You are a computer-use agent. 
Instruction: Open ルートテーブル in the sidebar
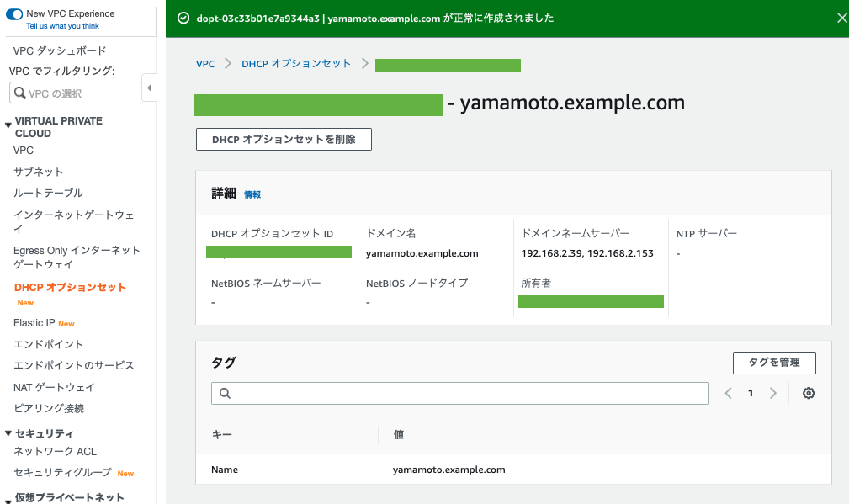(48, 193)
